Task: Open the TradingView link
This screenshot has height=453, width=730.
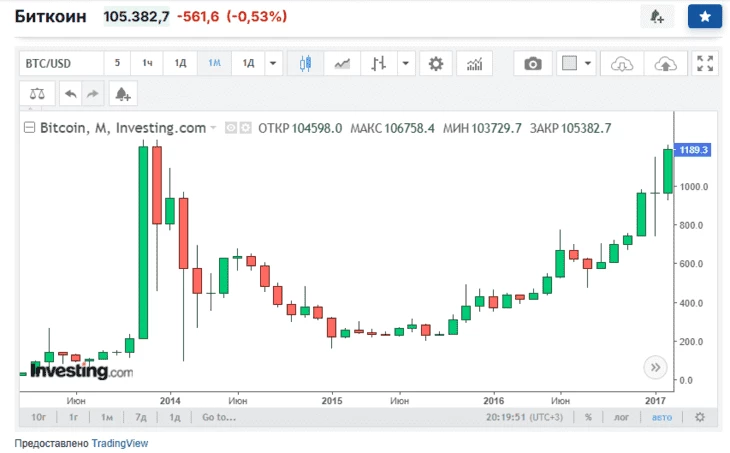Action: (x=119, y=442)
